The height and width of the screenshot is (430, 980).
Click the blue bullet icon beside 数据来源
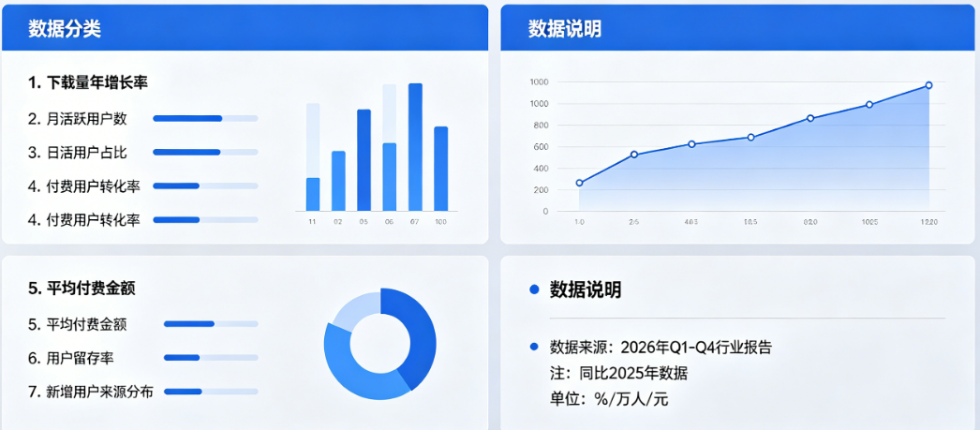pos(535,347)
